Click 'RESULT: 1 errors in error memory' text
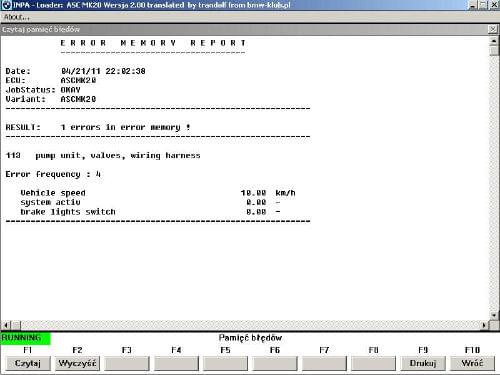 click(x=98, y=127)
